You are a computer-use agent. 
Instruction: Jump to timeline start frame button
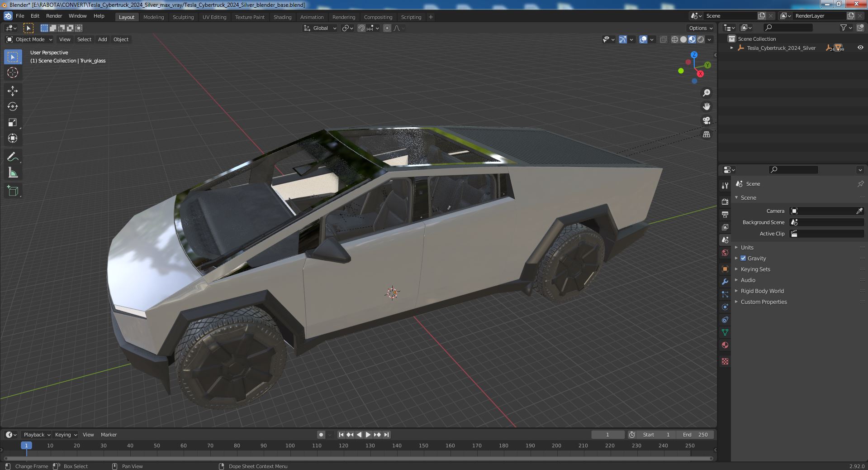click(x=342, y=435)
